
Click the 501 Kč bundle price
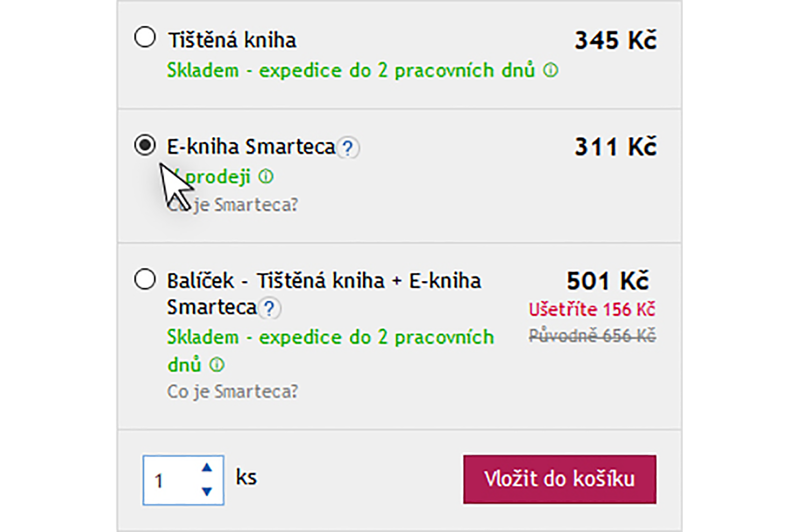tap(607, 281)
